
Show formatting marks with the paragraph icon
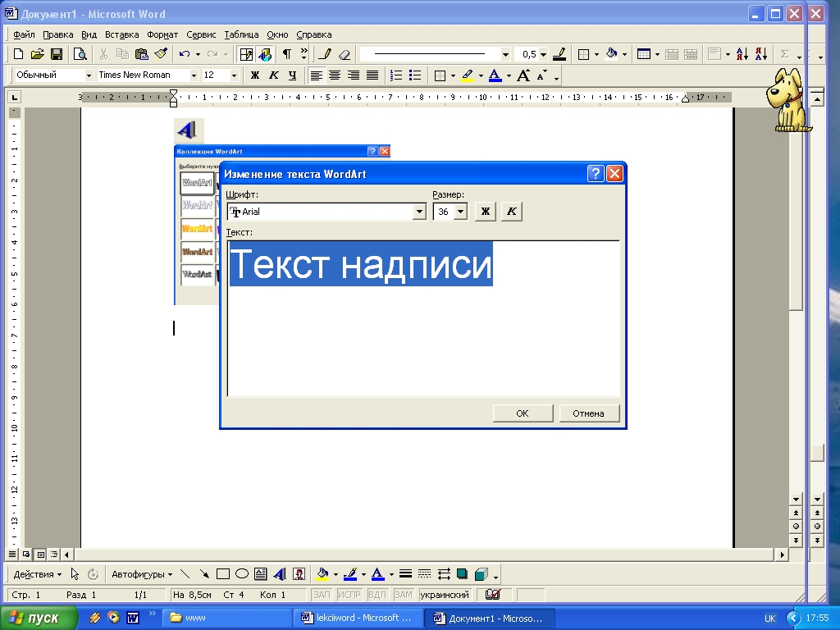click(x=286, y=54)
